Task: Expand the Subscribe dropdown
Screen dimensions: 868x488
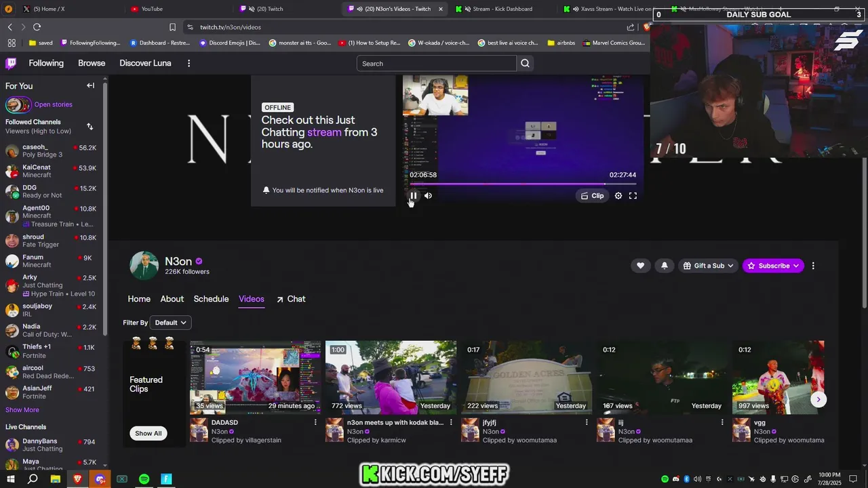Action: (773, 266)
